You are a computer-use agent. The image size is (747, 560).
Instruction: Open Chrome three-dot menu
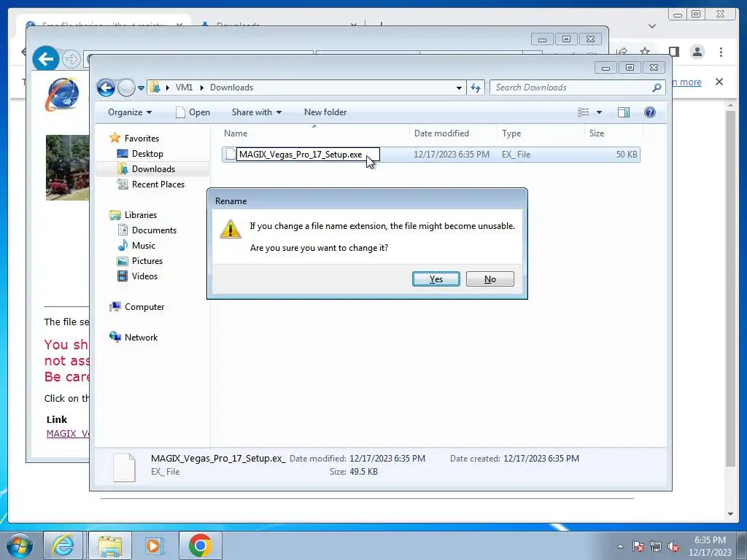click(721, 52)
